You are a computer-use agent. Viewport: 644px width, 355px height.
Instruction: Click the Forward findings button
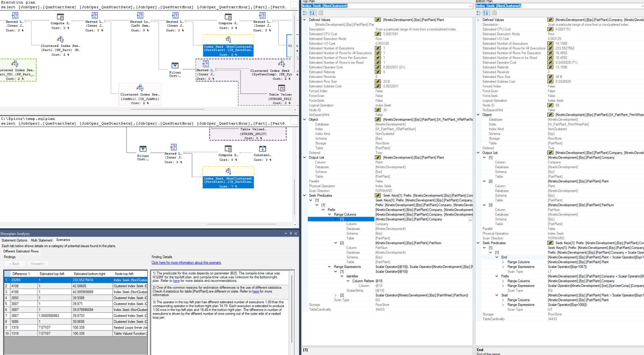[38, 264]
